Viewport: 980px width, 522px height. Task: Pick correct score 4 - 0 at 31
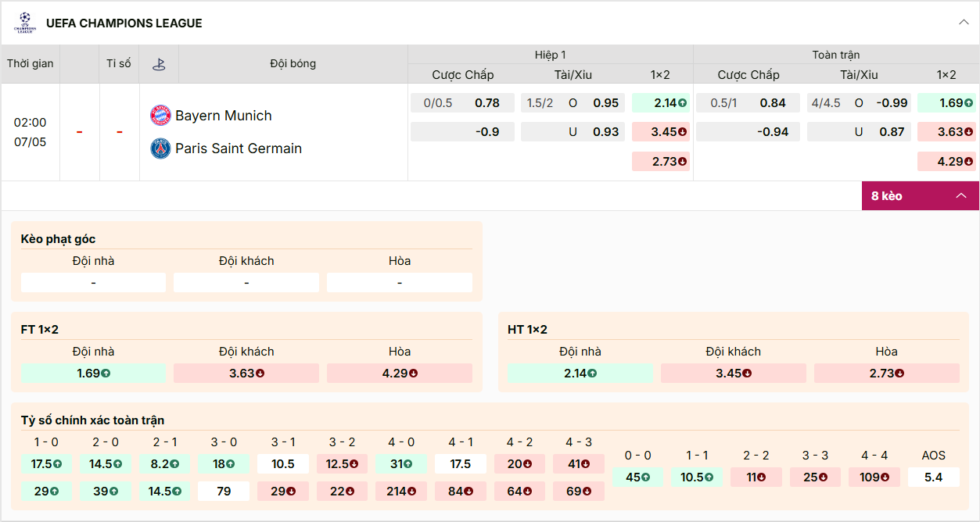(x=401, y=464)
